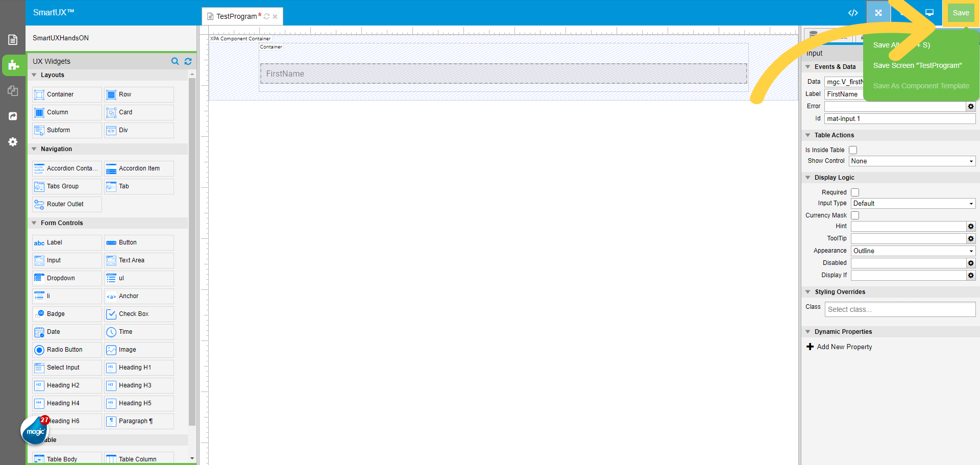980x465 pixels.
Task: Check the Required checkbox
Action: click(x=855, y=192)
